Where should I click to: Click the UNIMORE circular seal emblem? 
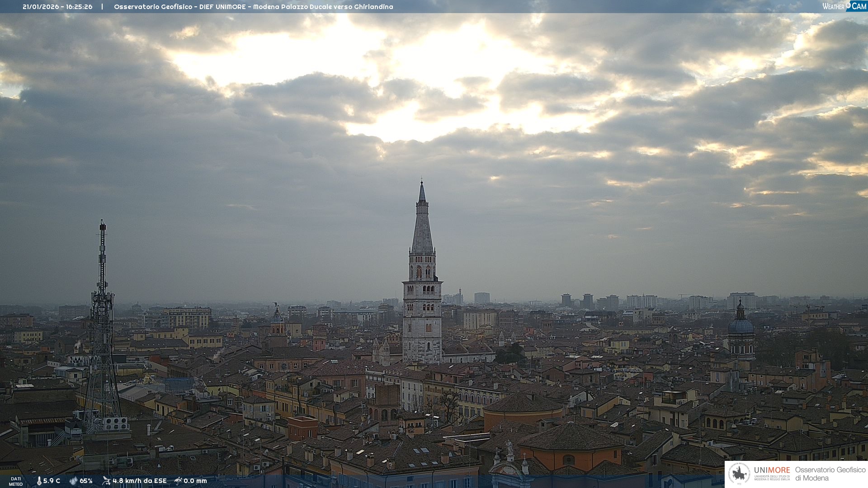point(740,474)
